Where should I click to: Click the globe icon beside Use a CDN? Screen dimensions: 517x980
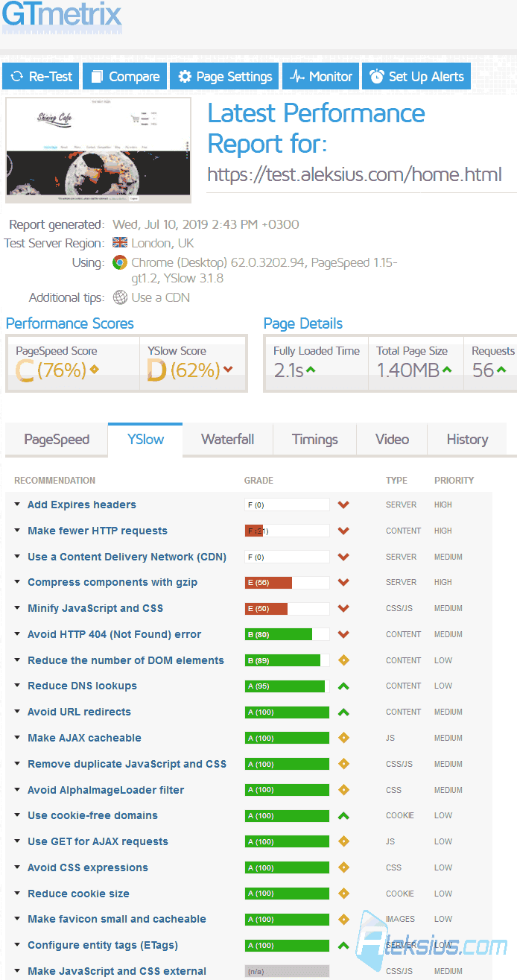pos(120,297)
